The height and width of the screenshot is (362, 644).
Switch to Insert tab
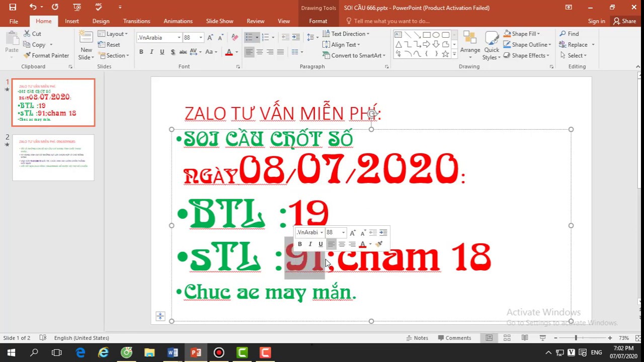(72, 21)
